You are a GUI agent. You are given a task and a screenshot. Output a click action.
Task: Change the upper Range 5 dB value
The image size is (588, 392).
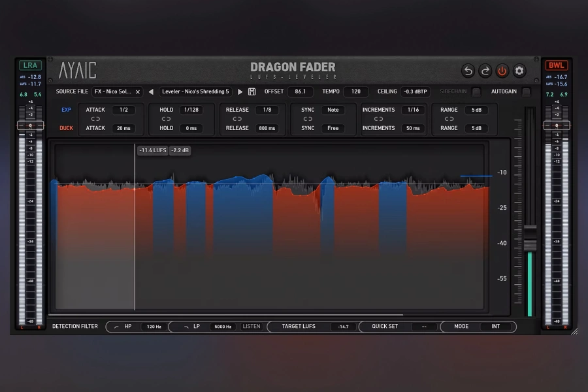(477, 110)
